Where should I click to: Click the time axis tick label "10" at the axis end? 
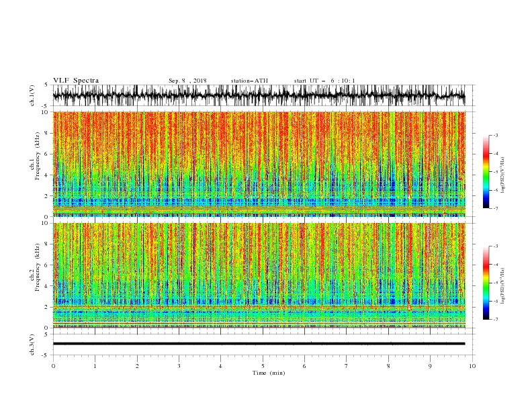[x=472, y=366]
